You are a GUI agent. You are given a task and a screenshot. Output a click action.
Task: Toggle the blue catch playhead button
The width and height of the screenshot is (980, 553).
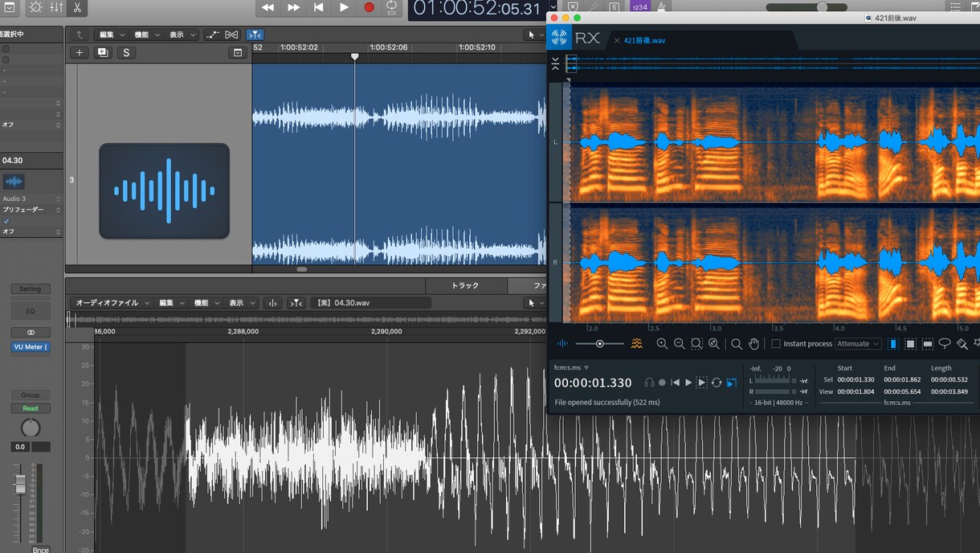(255, 35)
